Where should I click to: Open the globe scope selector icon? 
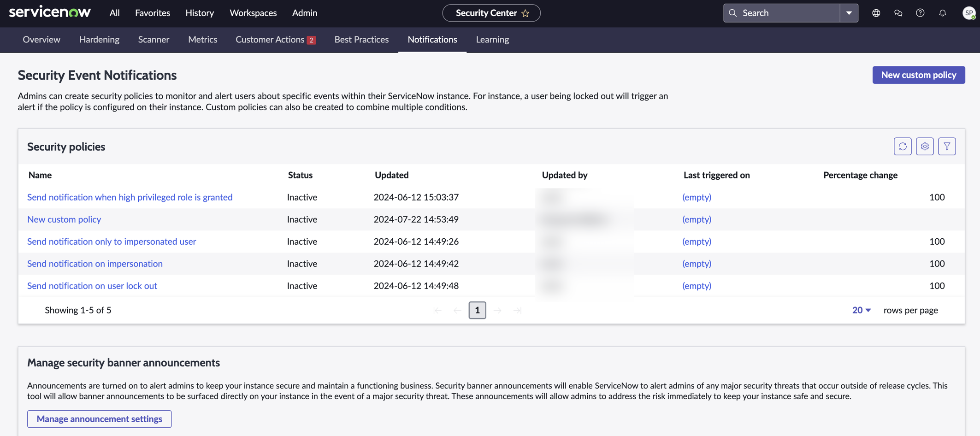876,13
